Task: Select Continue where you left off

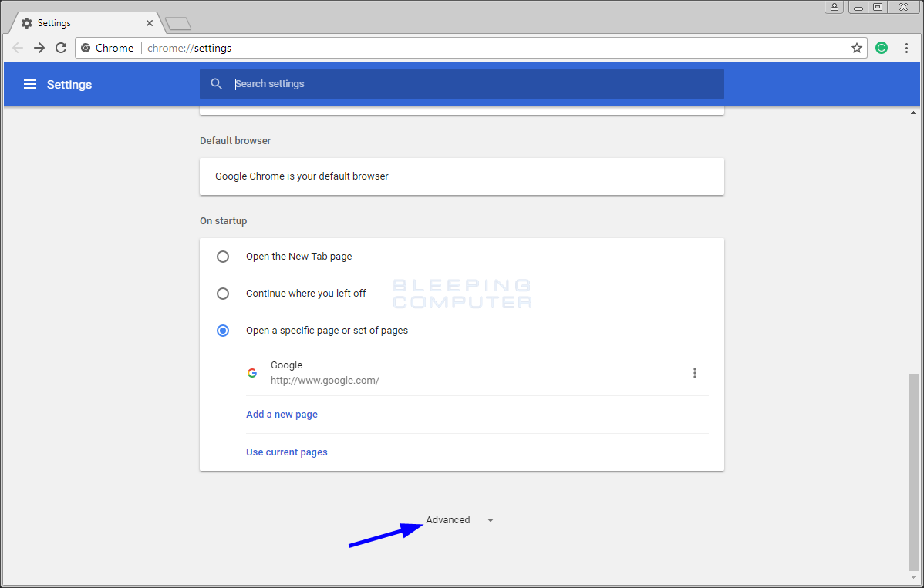Action: 223,293
